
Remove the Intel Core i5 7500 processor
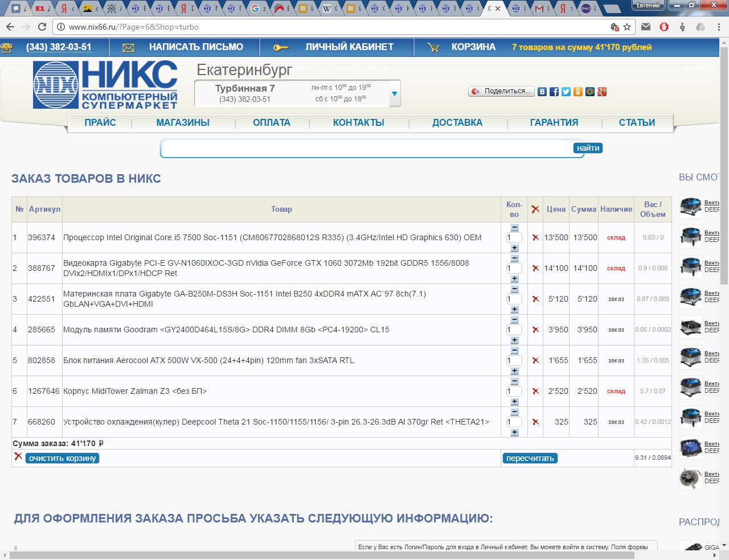click(535, 237)
